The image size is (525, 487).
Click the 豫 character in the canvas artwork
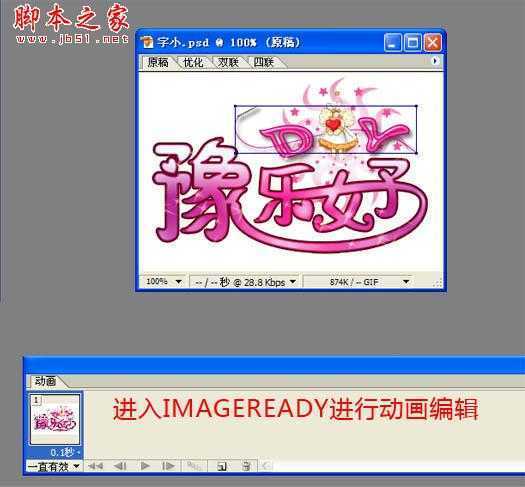click(201, 190)
